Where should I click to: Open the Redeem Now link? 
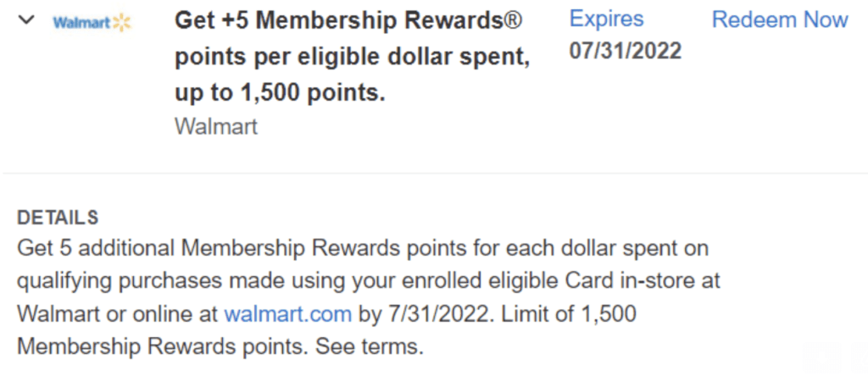click(780, 20)
